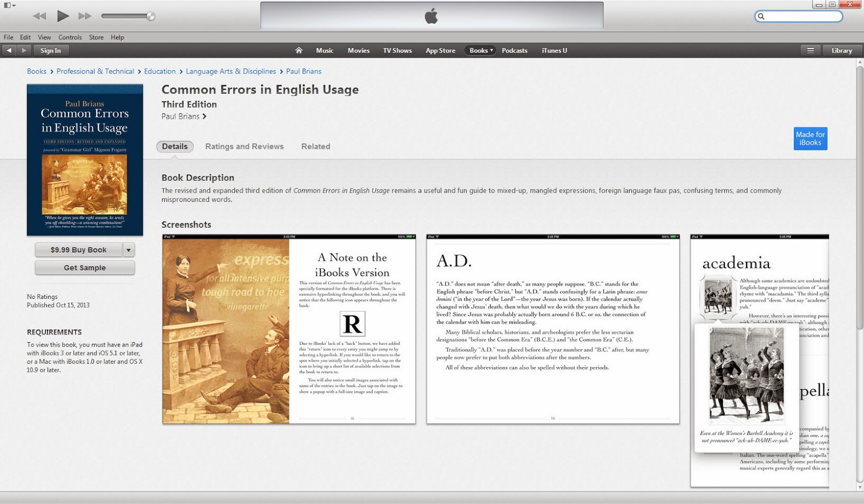
Task: Focus the iTunes Store search field
Action: [799, 17]
